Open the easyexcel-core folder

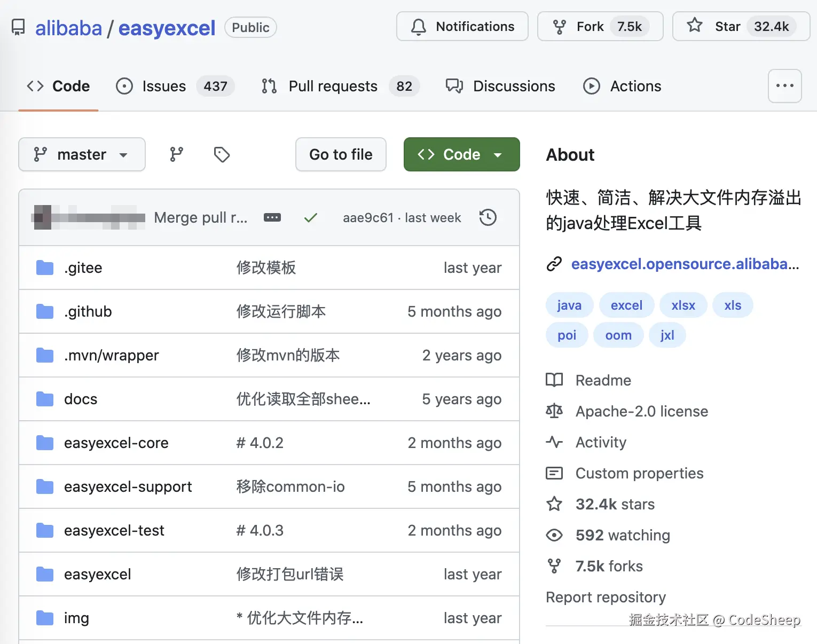tap(116, 443)
